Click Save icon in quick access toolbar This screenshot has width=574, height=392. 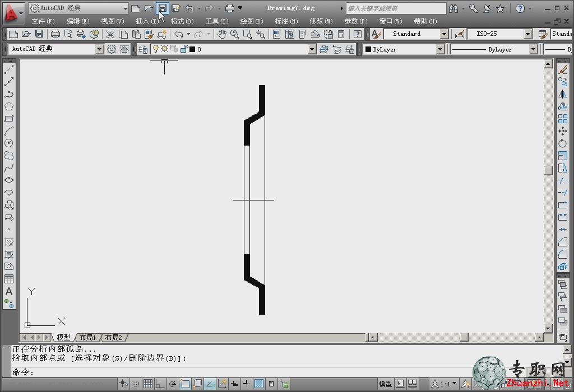click(163, 8)
